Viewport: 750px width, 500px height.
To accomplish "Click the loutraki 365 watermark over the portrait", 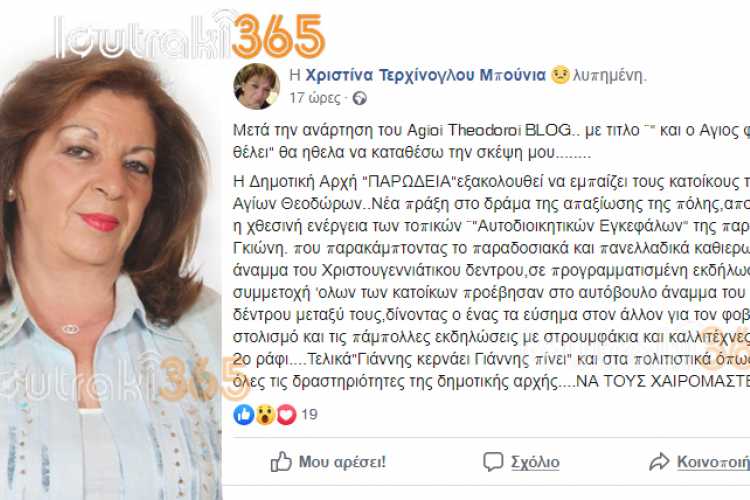I will (x=124, y=378).
